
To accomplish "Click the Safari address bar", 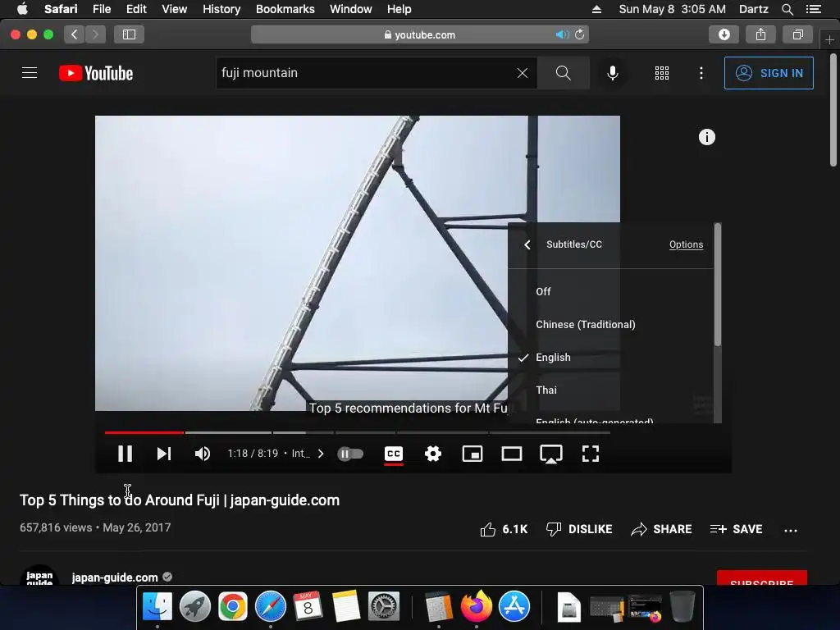I will pos(420,34).
